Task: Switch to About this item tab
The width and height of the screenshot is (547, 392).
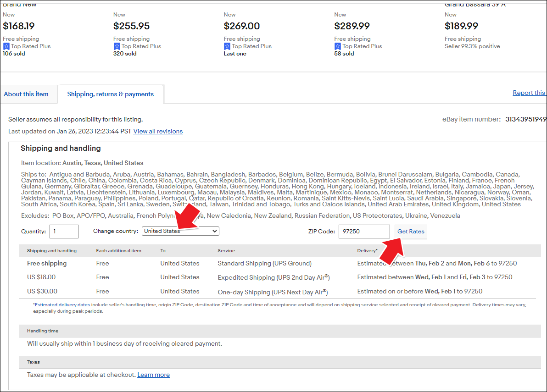Action: point(26,94)
